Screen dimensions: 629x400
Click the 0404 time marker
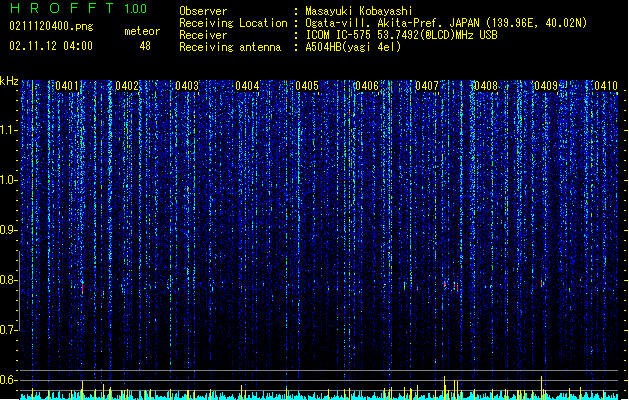click(247, 86)
